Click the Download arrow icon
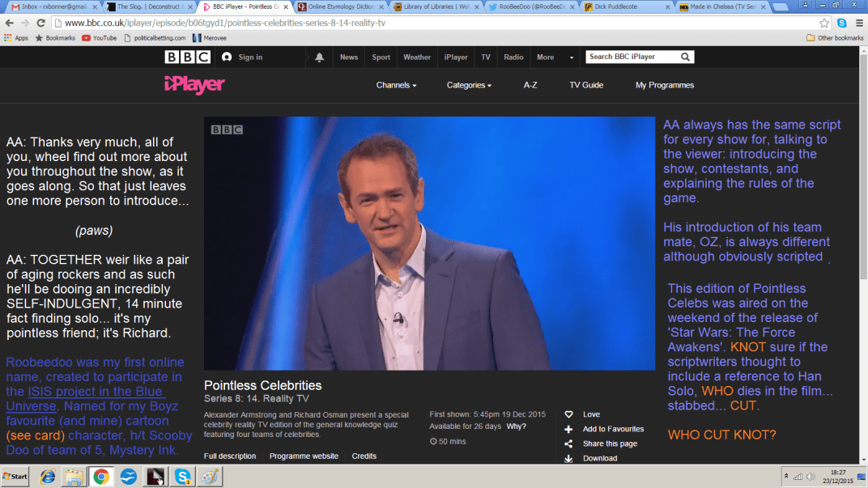The width and height of the screenshot is (868, 488). click(x=568, y=458)
